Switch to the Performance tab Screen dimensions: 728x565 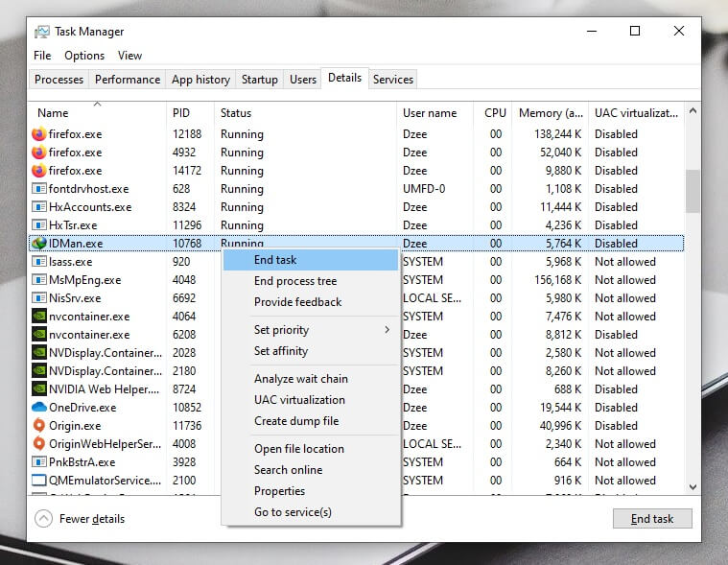click(128, 80)
